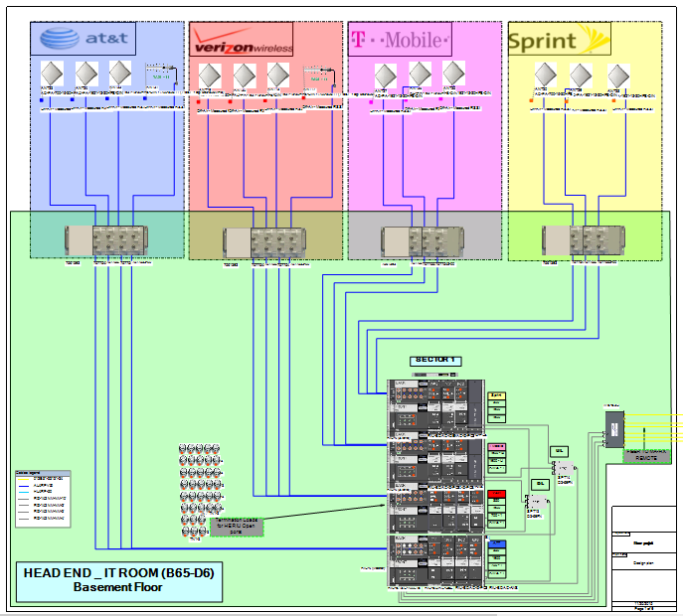Viewport: 683px width, 616px height.
Task: Click the cyan line in the legend
Action: pos(24,492)
